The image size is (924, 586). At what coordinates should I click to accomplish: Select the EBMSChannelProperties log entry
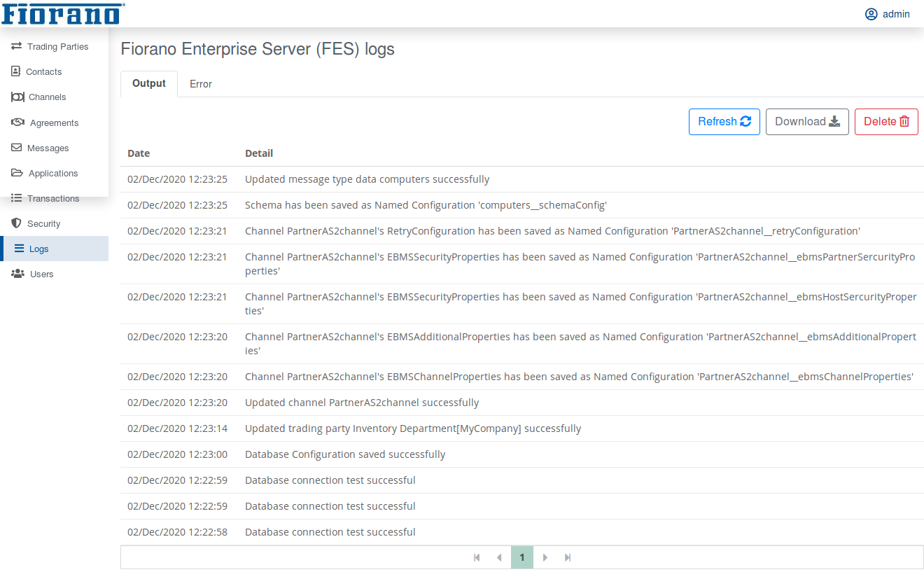click(x=522, y=377)
